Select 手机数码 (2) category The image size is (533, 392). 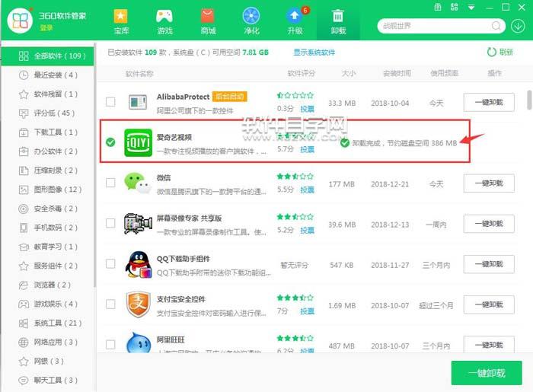click(47, 228)
